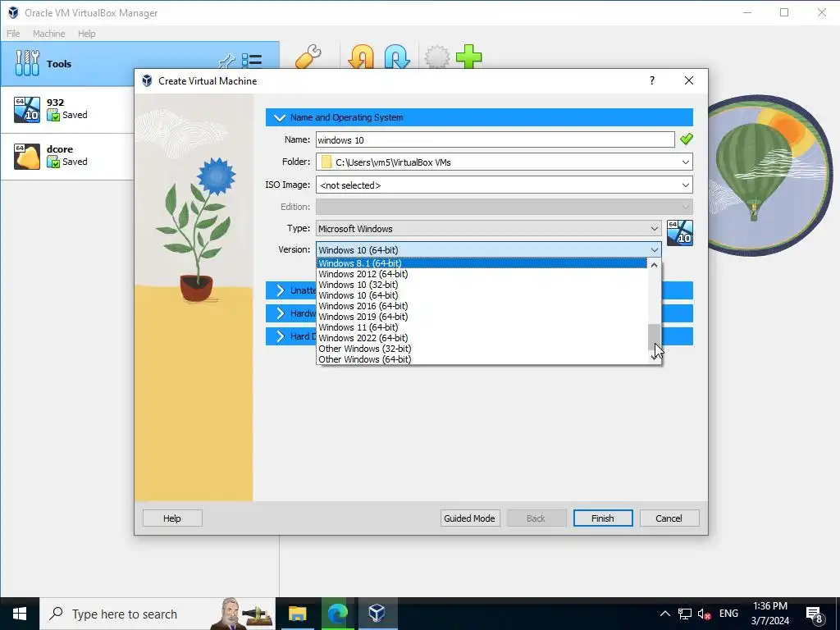Image resolution: width=840 pixels, height=630 pixels.
Task: Click the version list scrollbar up arrow
Action: (x=654, y=265)
